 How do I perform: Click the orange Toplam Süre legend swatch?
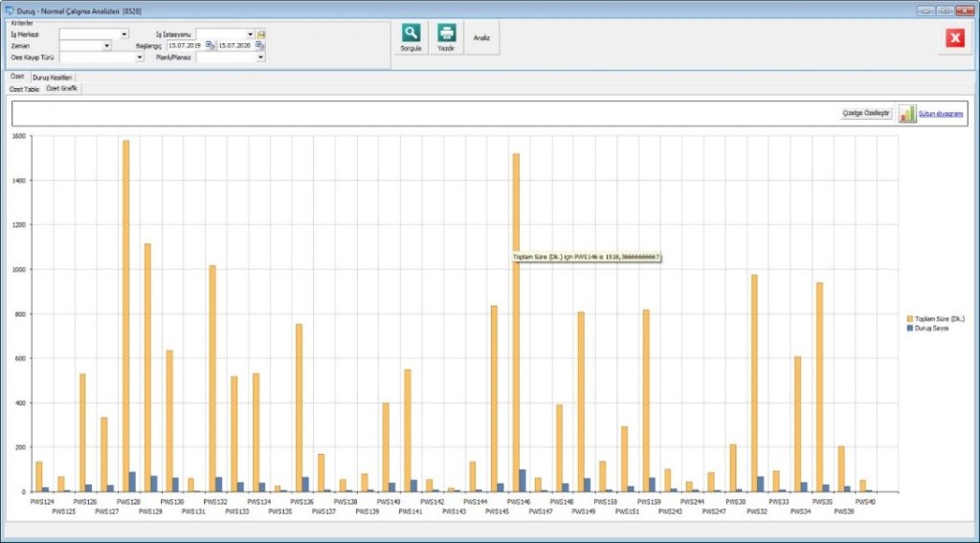point(909,317)
